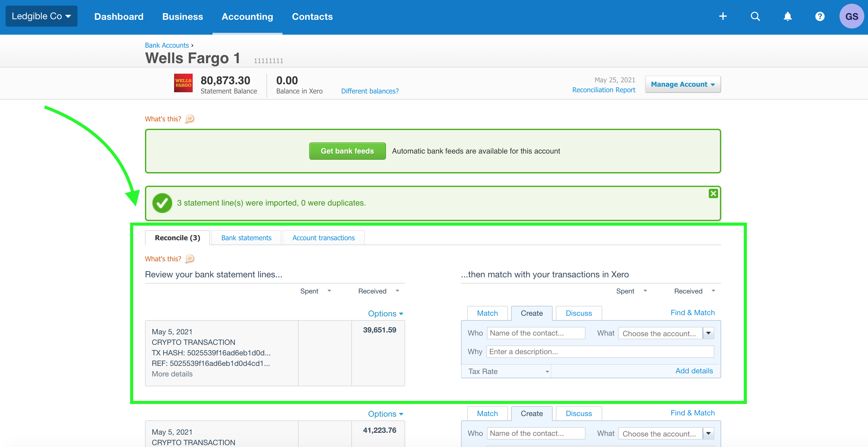Image resolution: width=868 pixels, height=447 pixels.
Task: Click speech bubble icon under Reconcile tab
Action: pos(190,258)
